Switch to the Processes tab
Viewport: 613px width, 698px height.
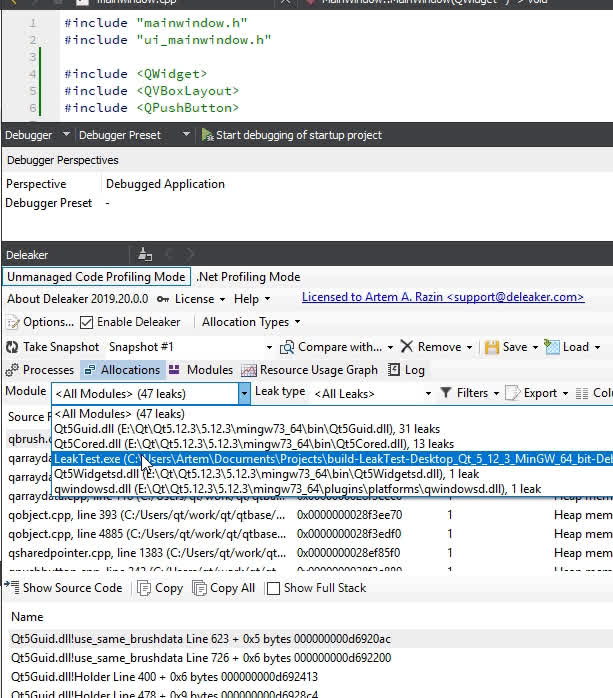click(40, 370)
